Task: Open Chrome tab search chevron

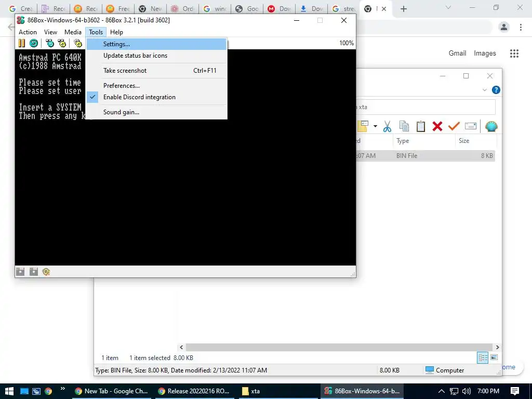Action: click(x=448, y=8)
